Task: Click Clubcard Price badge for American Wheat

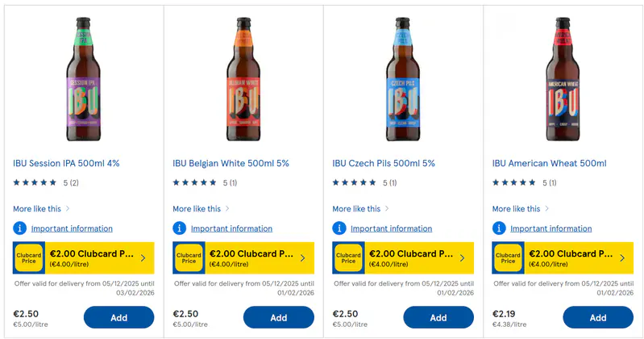Action: pos(509,258)
